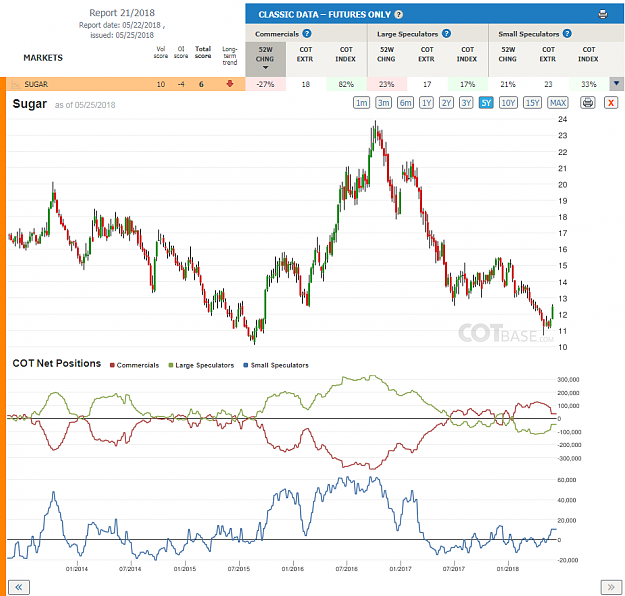Go to previous chart with double-arrow button

(19, 587)
